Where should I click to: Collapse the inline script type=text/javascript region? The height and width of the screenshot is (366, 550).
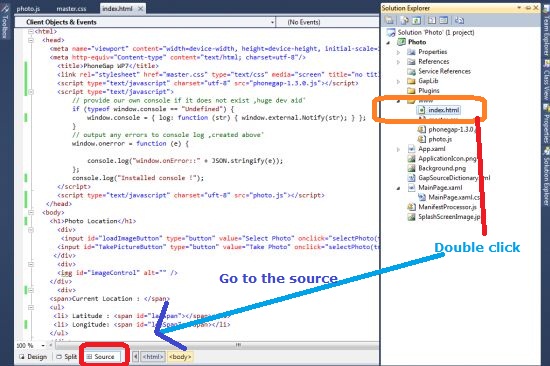(31, 92)
